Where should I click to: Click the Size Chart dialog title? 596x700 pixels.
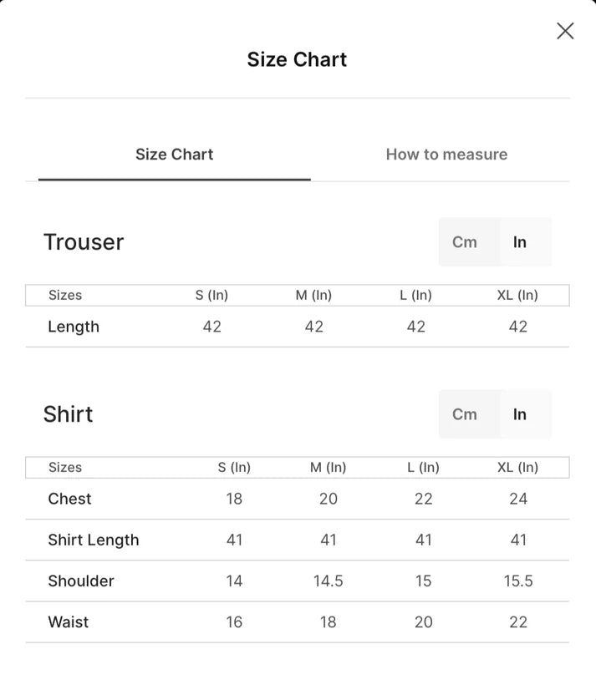pos(297,59)
